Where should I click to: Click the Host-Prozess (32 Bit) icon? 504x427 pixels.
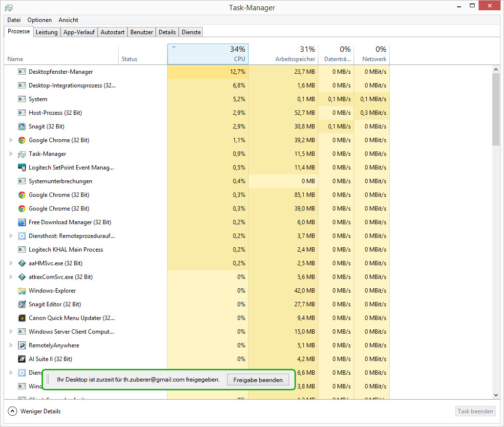(x=22, y=113)
